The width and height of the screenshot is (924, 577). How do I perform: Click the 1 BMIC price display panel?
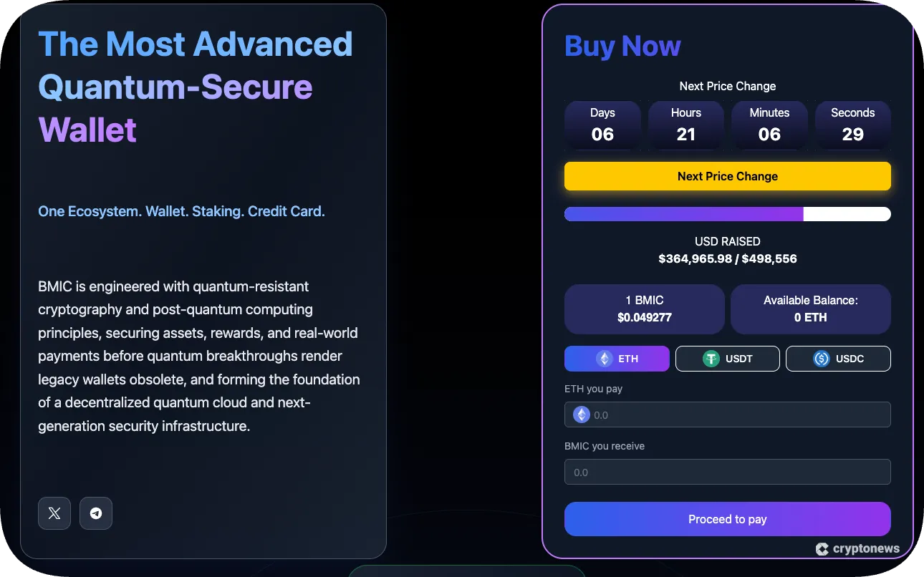(644, 309)
